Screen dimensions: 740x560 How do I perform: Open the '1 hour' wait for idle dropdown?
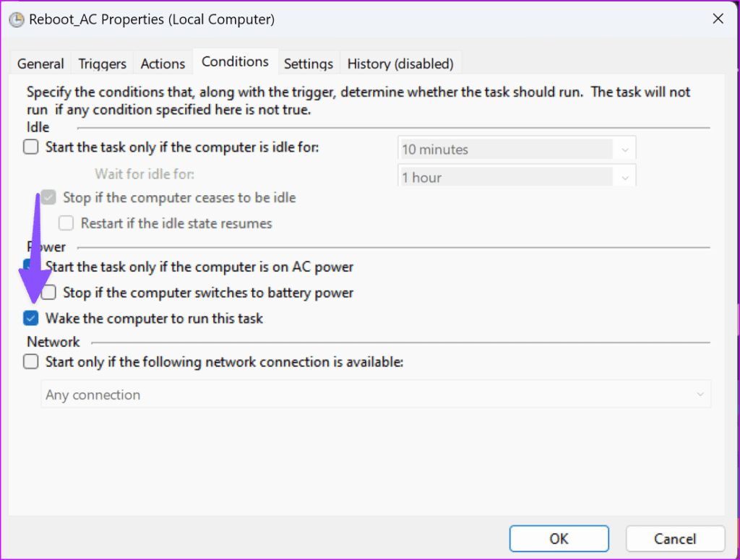click(624, 176)
